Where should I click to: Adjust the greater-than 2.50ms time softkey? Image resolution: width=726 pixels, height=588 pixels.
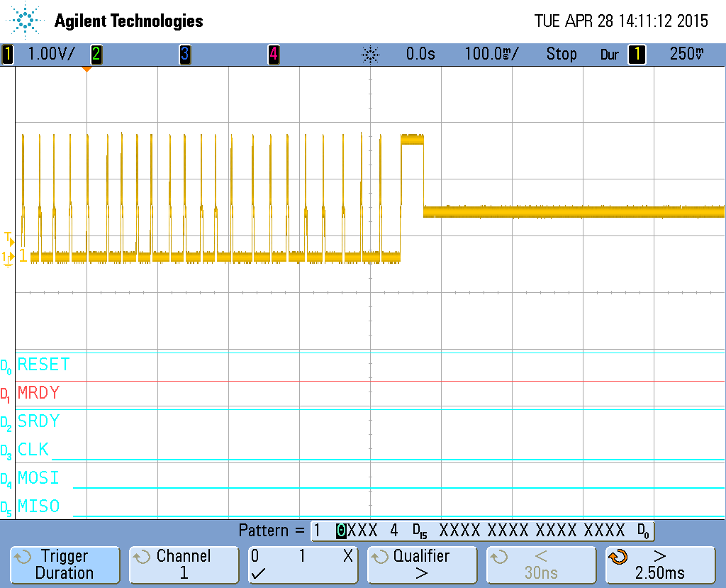[x=660, y=565]
